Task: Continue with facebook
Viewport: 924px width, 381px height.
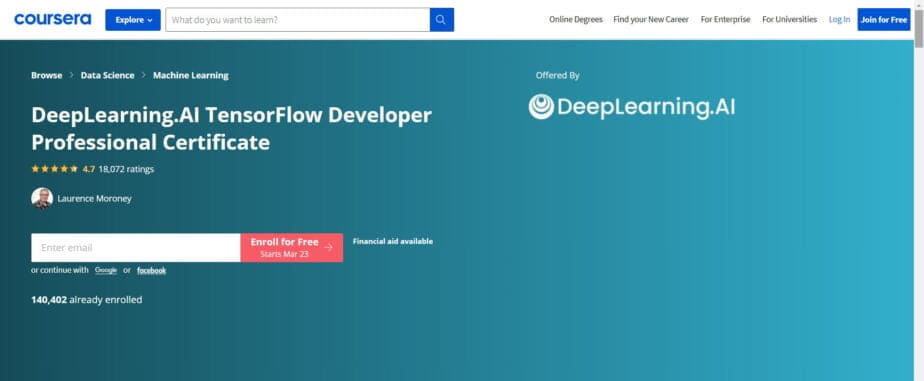Action: click(151, 270)
